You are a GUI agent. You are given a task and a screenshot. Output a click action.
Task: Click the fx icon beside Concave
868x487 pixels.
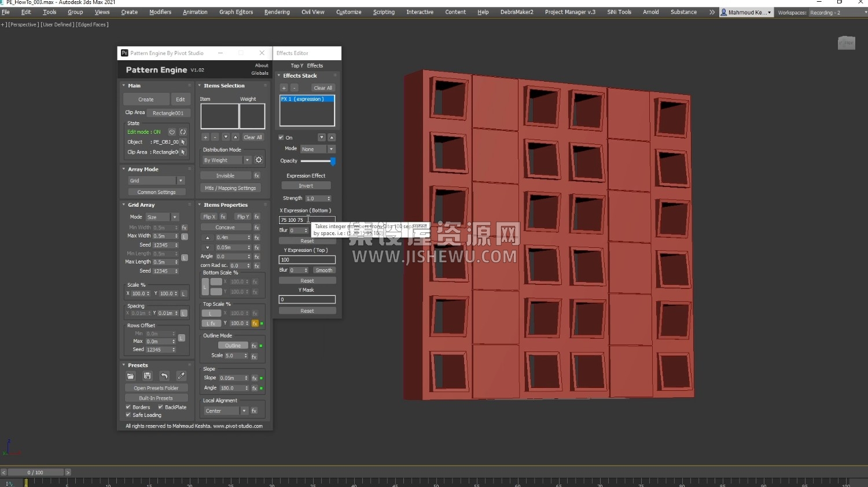click(x=257, y=228)
